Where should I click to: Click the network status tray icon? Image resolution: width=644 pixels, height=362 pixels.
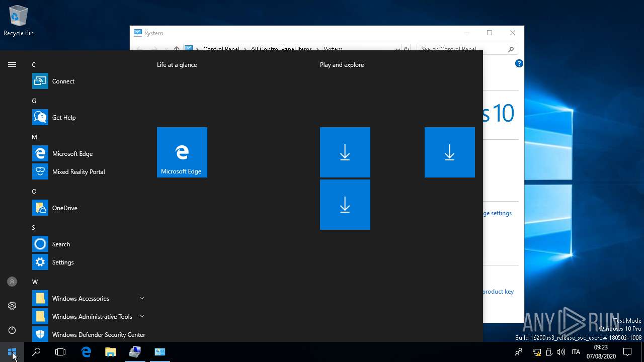pyautogui.click(x=537, y=352)
